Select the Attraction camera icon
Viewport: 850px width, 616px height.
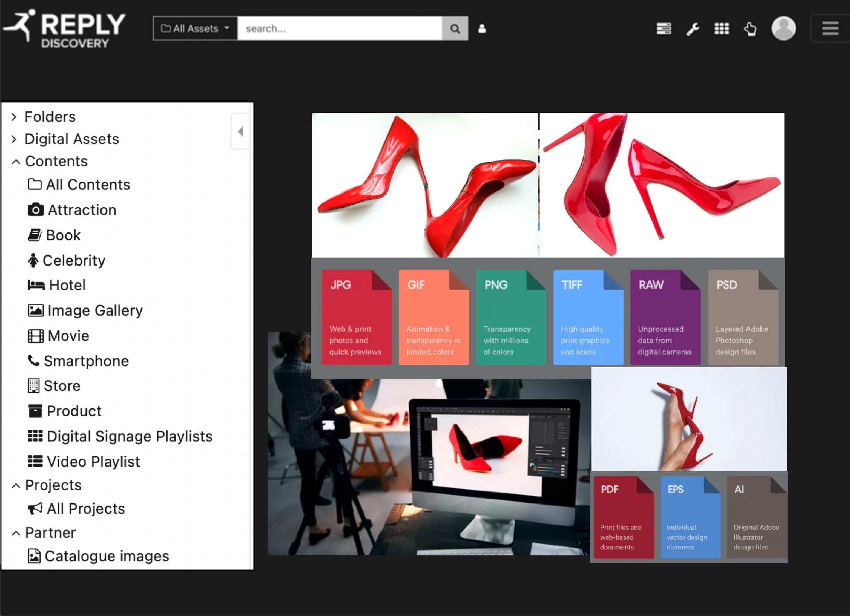click(x=36, y=210)
